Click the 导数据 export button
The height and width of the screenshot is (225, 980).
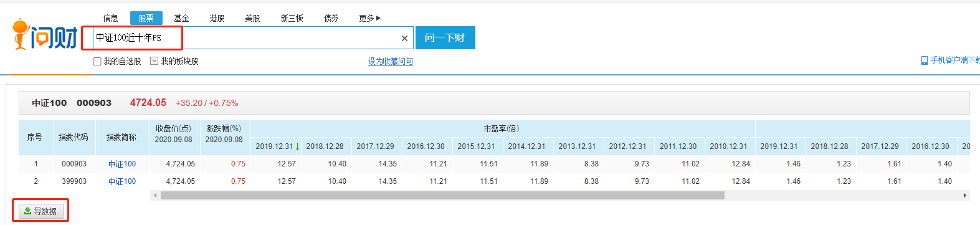[40, 211]
